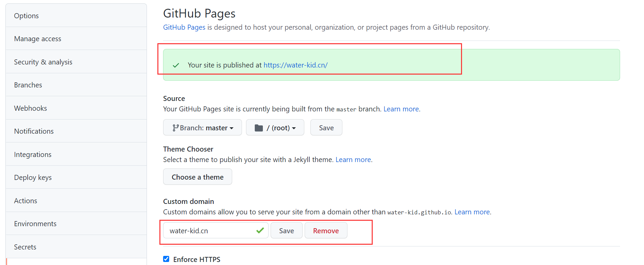Go to Integrations in sidebar
The width and height of the screenshot is (644, 265).
pos(76,154)
